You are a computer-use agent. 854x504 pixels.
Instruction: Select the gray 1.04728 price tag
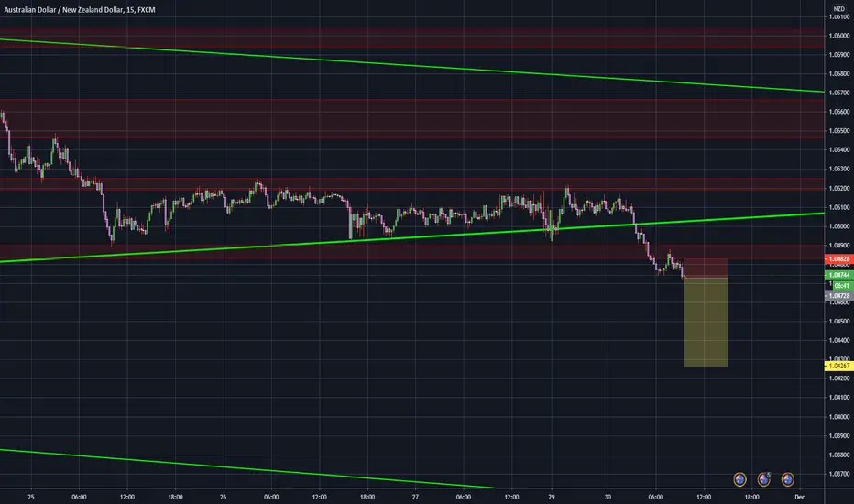point(838,296)
